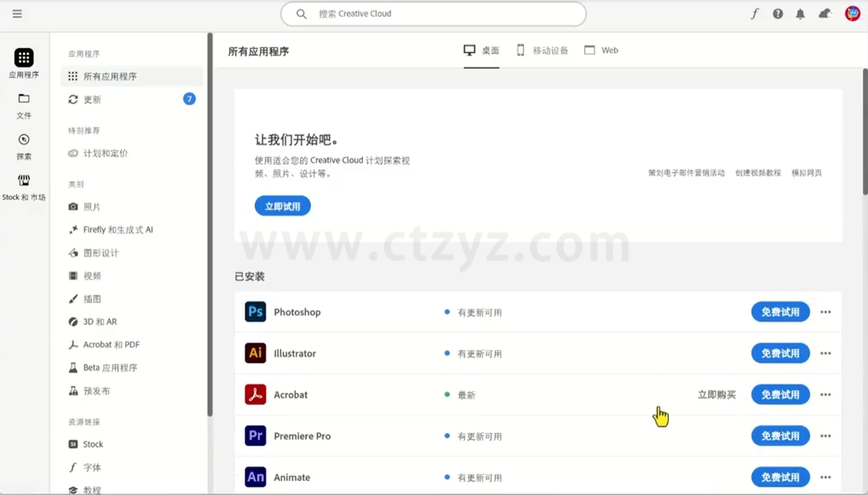868x495 pixels.
Task: Open the fonts f icon in header
Action: pyautogui.click(x=755, y=14)
